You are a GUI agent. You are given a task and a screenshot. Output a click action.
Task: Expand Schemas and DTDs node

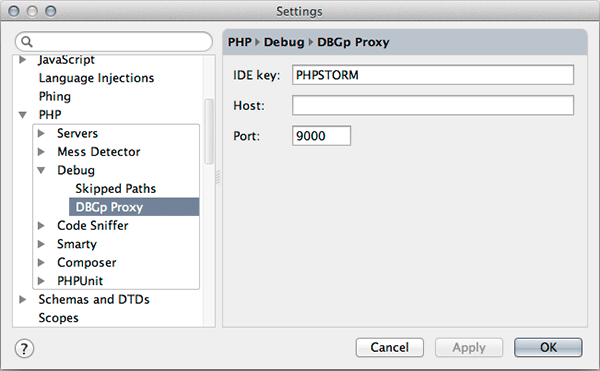tap(23, 299)
